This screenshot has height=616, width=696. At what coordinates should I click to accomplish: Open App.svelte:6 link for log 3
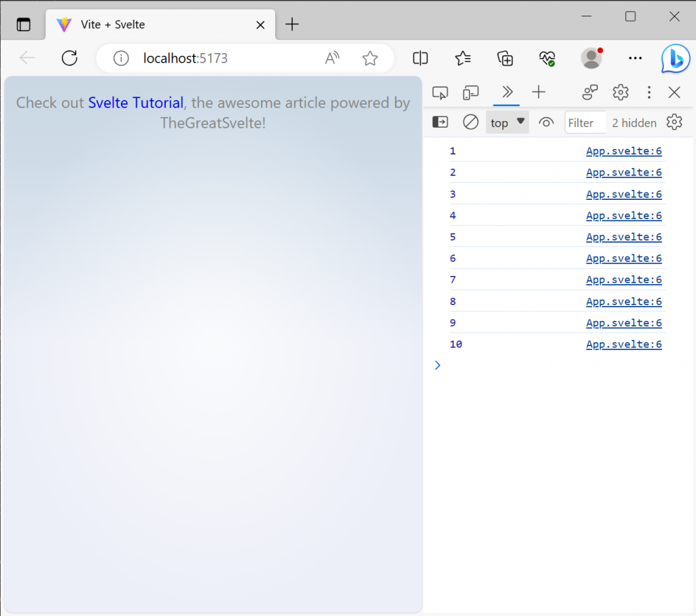pyautogui.click(x=624, y=194)
